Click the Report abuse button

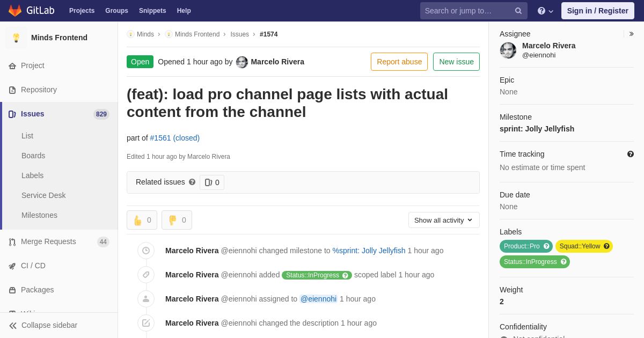click(399, 62)
